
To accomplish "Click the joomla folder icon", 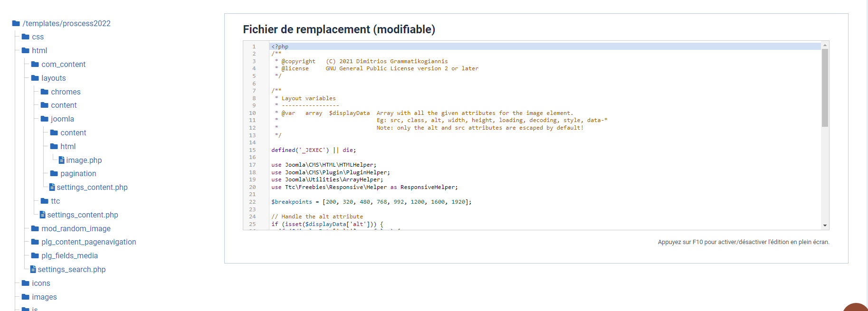I will point(45,119).
